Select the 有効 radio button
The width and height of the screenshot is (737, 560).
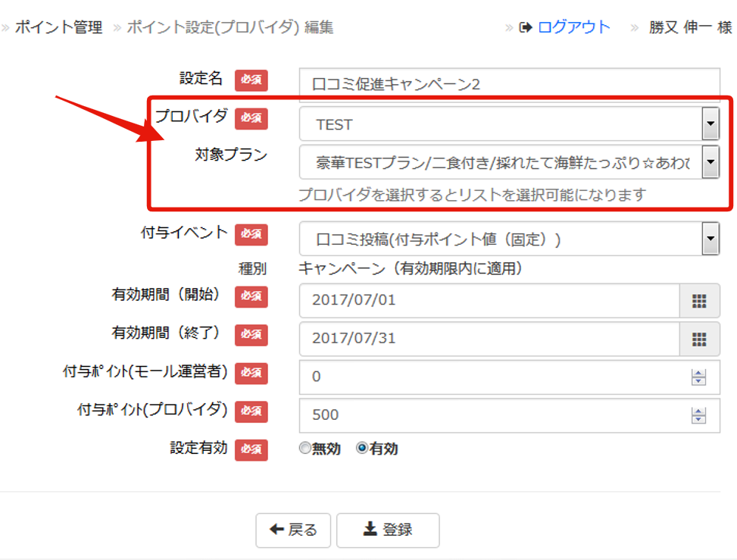362,448
